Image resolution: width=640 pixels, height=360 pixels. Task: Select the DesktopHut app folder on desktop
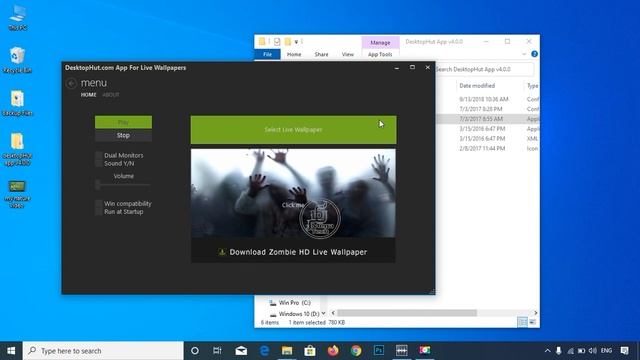[18, 149]
